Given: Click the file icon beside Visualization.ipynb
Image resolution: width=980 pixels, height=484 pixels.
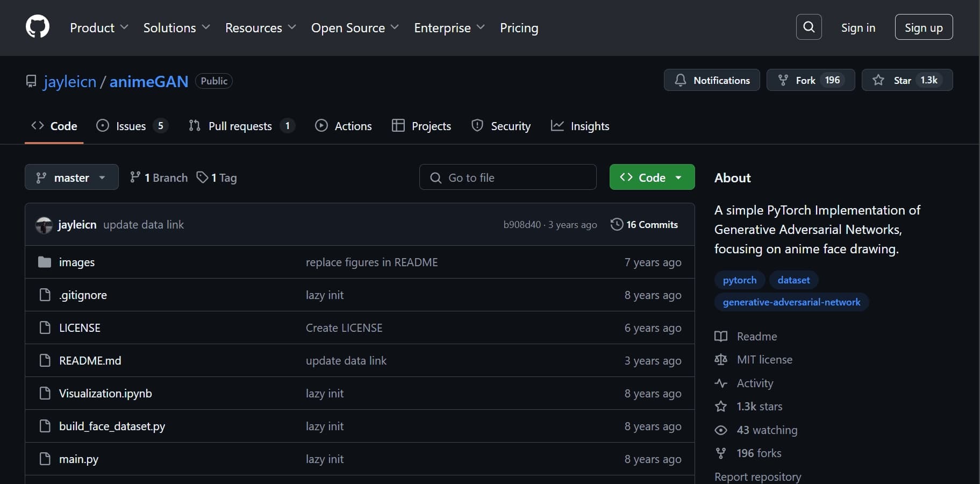Looking at the screenshot, I should (x=45, y=393).
